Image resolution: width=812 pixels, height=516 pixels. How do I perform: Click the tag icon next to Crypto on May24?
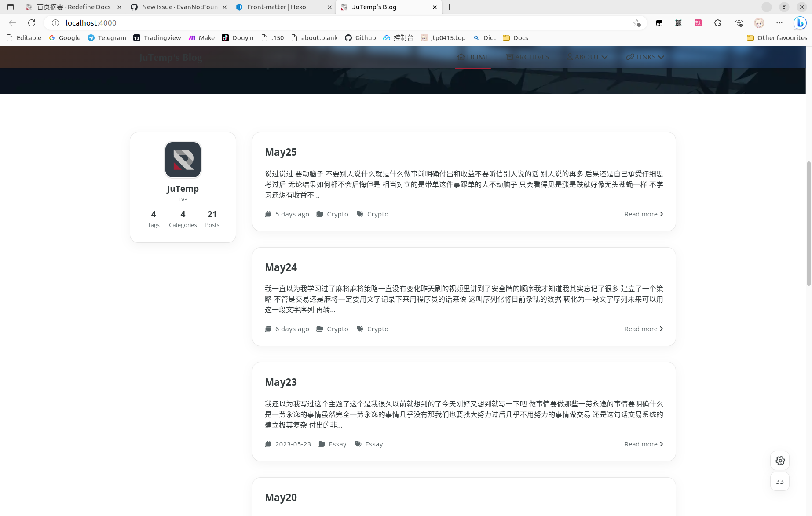[359, 329]
